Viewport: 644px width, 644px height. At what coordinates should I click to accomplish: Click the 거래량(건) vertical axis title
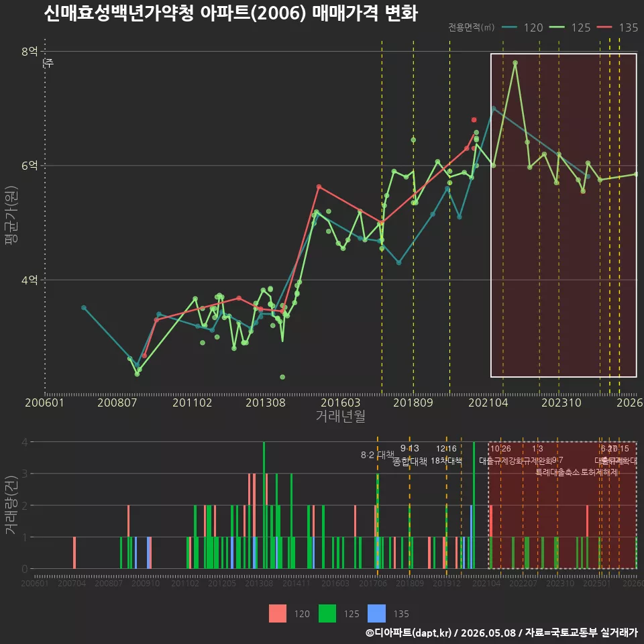point(11,506)
